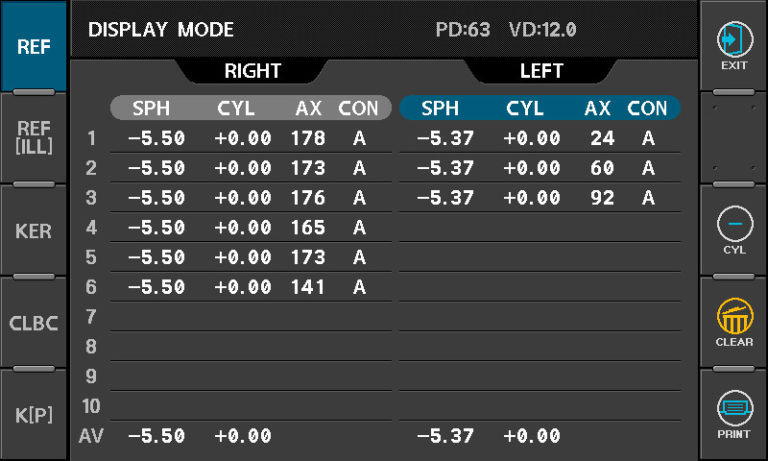
Task: Open the K[P] tab
Action: pyautogui.click(x=33, y=415)
